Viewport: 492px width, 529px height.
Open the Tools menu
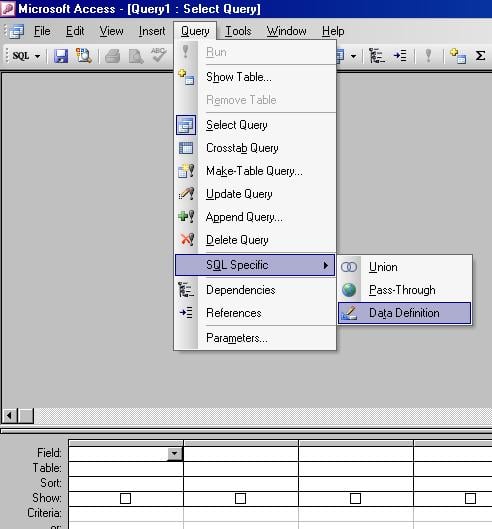point(238,31)
